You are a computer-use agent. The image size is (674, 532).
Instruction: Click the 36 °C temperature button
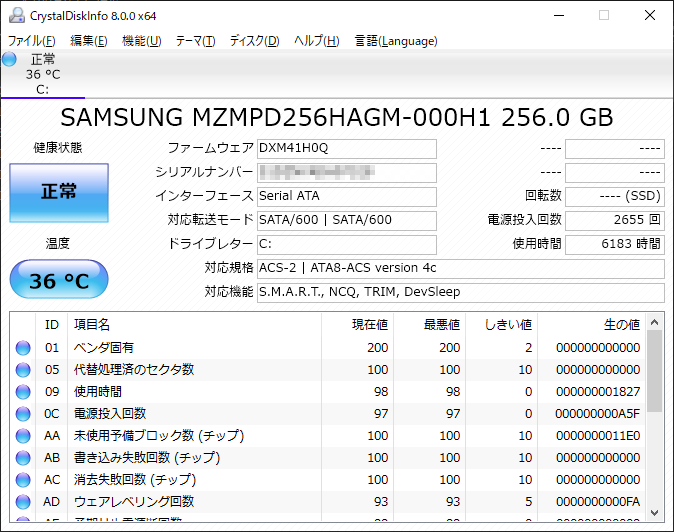pos(59,279)
